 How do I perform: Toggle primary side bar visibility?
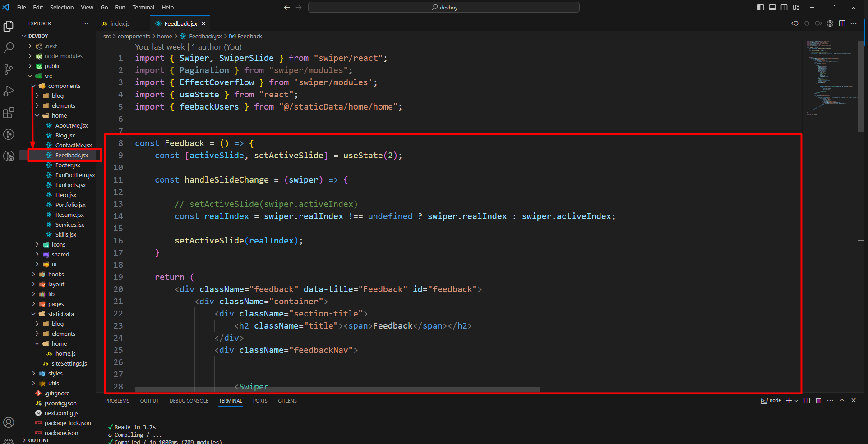coord(761,7)
